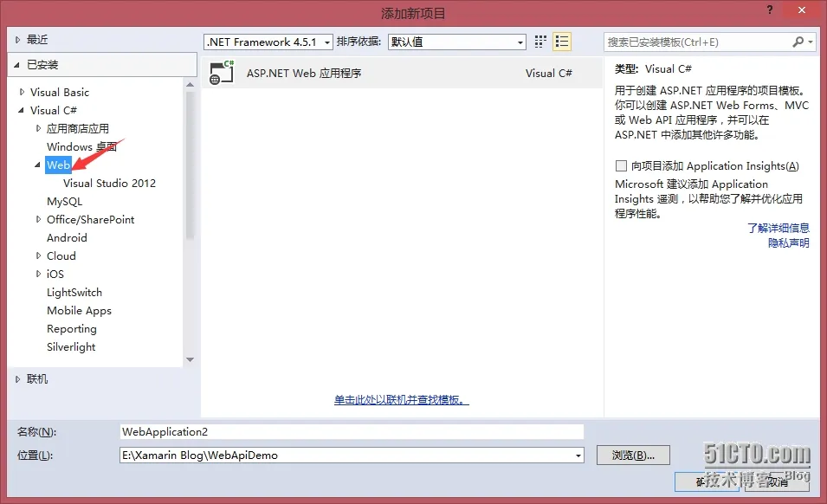This screenshot has width=827, height=504.
Task: Select the Silverlight category
Action: 71,347
